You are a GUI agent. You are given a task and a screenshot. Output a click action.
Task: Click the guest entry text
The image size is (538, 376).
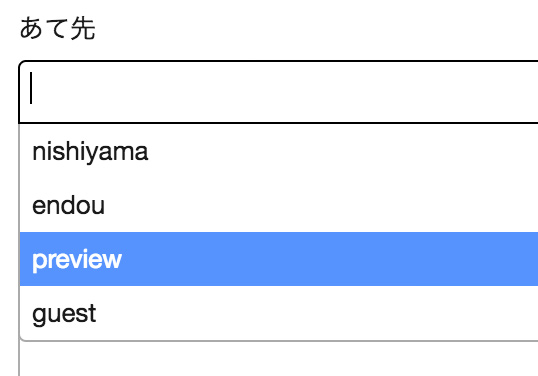click(64, 314)
